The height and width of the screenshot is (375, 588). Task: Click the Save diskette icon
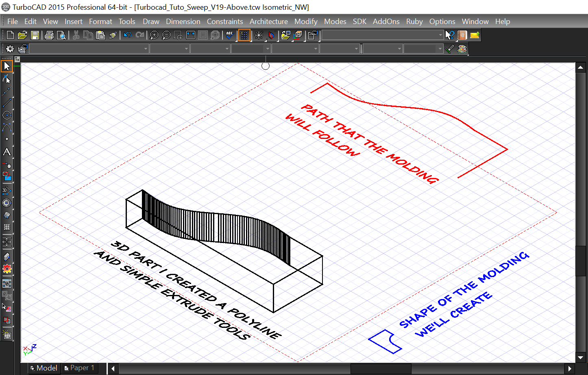tap(35, 35)
